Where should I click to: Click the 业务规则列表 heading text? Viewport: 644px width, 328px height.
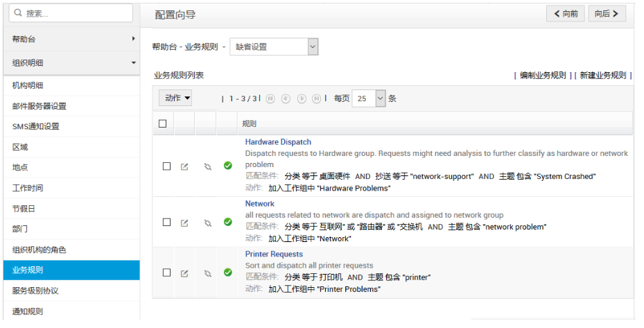point(179,75)
